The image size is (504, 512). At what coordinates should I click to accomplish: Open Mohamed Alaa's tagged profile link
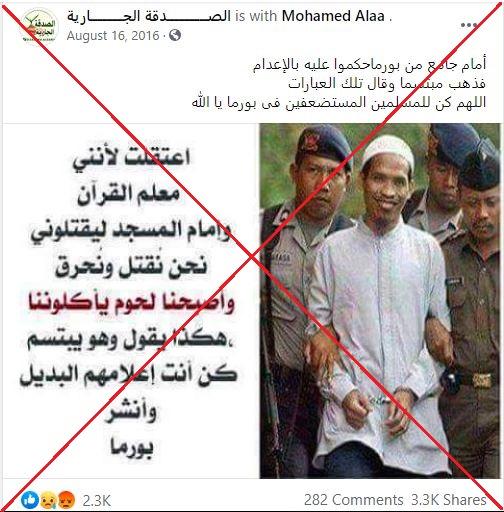point(333,16)
